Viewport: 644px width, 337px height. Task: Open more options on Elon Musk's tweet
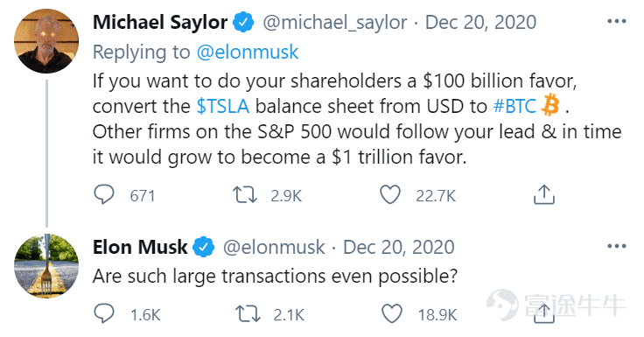tap(617, 247)
